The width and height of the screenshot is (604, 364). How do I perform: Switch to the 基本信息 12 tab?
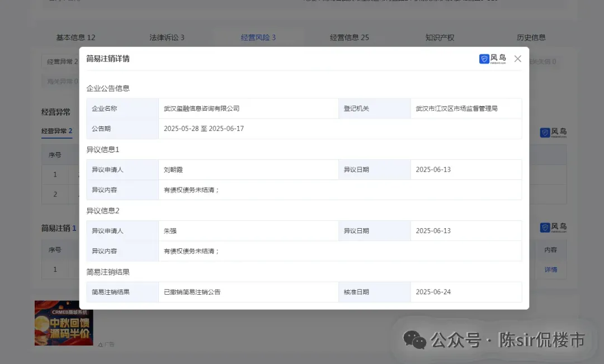tap(75, 37)
